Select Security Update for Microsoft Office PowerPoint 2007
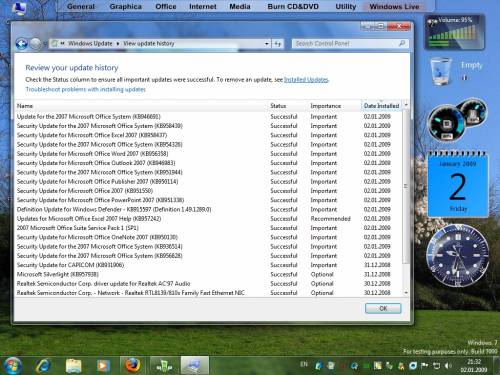This screenshot has height=375, width=500. point(208,200)
